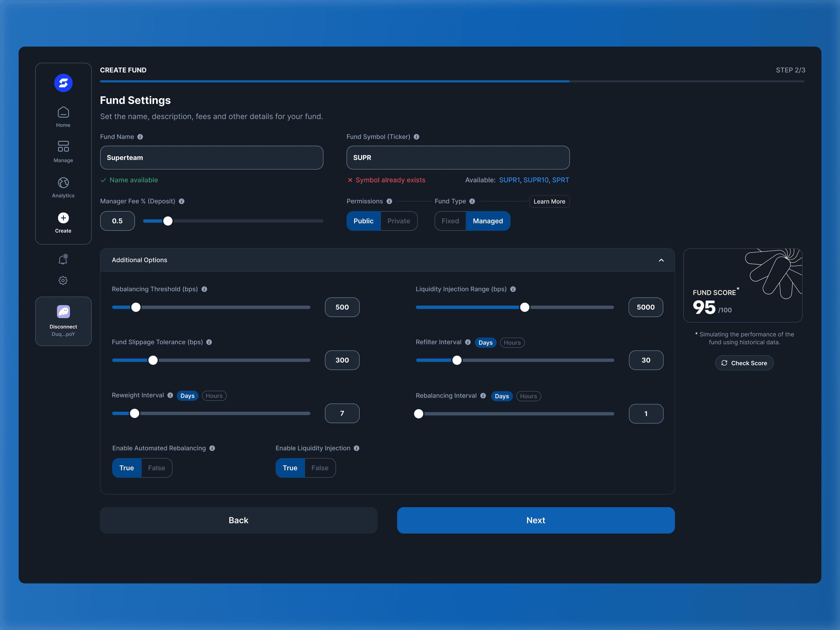Click the Fund Symbol input field
840x630 pixels.
[457, 157]
